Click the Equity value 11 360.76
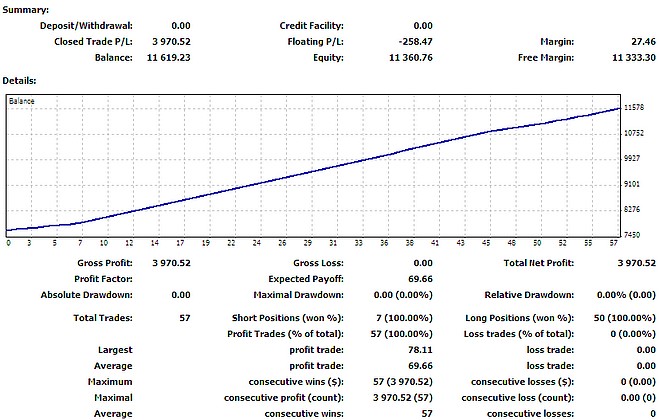The width and height of the screenshot is (660, 420). (x=410, y=58)
